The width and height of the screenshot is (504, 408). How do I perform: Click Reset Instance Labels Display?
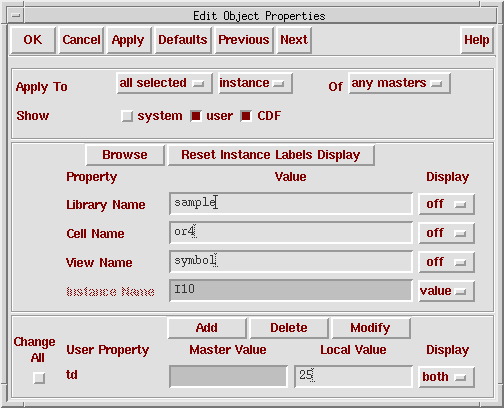(x=271, y=155)
